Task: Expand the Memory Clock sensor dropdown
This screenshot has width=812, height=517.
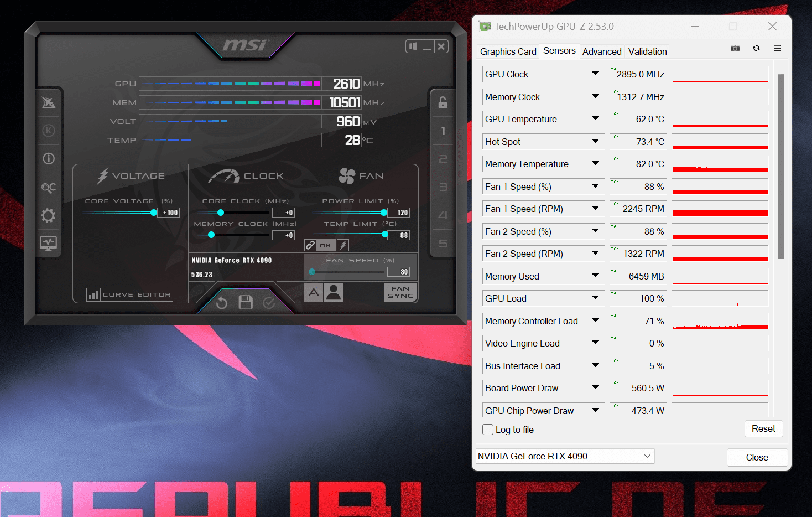Action: pyautogui.click(x=595, y=96)
